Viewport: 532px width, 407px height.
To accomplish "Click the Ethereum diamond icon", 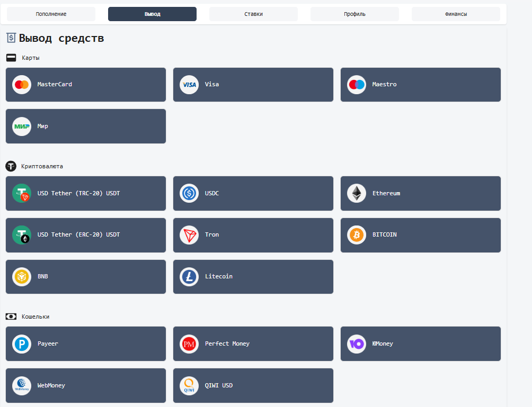I will click(x=357, y=194).
